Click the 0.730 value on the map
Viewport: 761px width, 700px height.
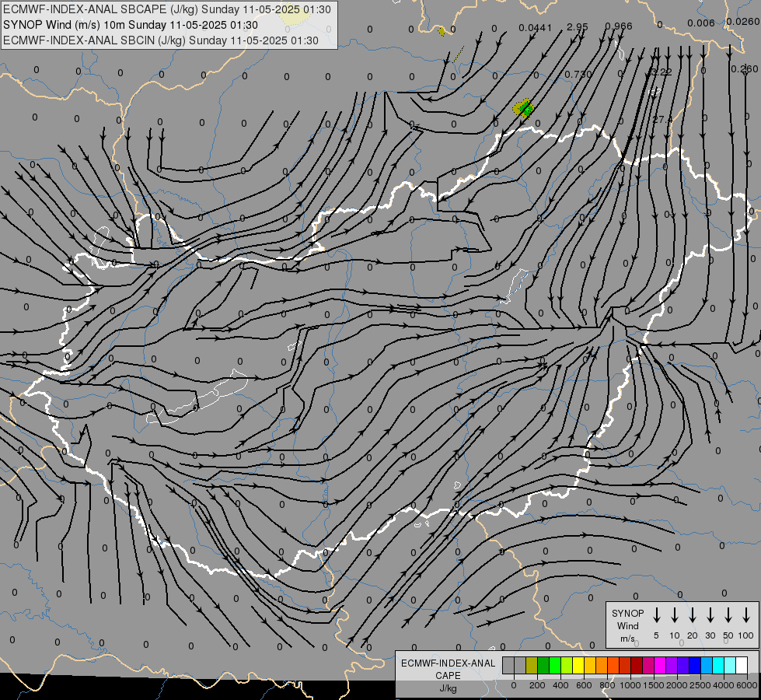578,75
